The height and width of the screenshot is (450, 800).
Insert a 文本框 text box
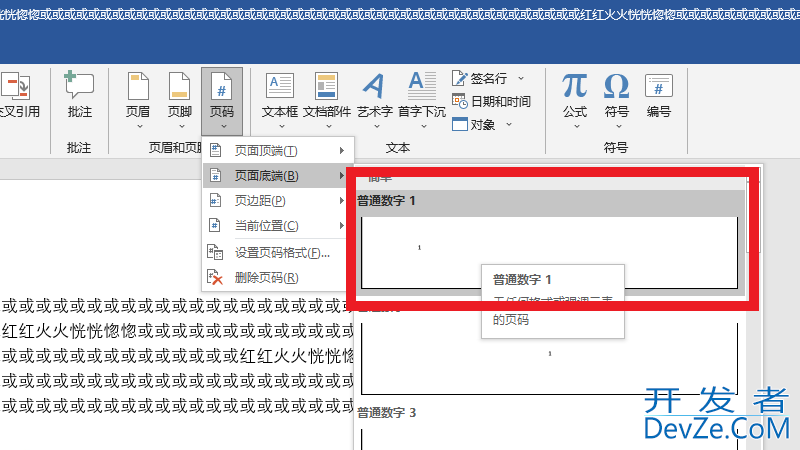click(x=280, y=85)
